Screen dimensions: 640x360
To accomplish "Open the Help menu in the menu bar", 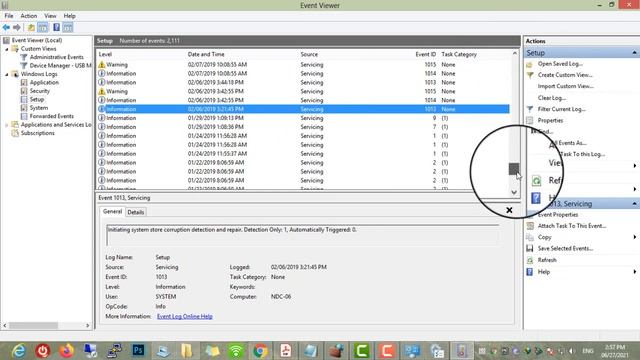I will tap(69, 16).
